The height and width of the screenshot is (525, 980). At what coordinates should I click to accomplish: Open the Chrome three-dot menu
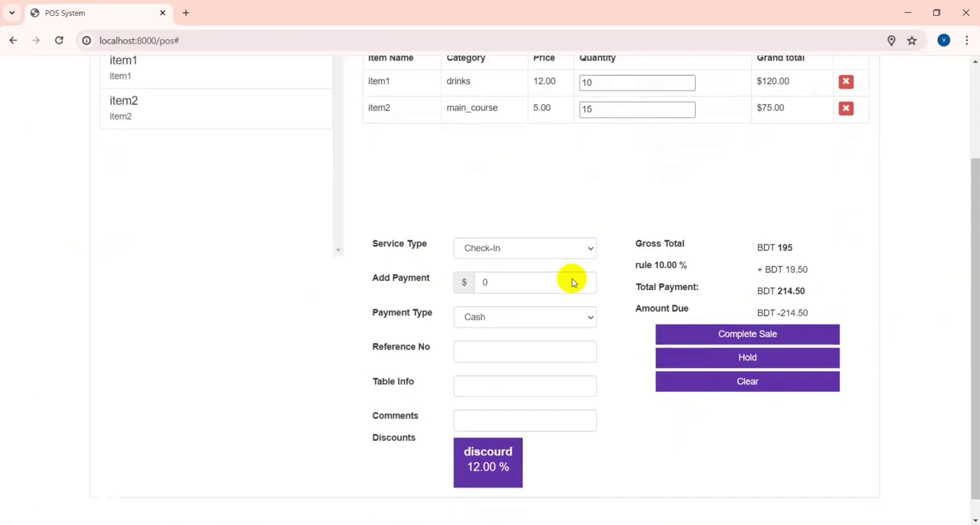click(967, 41)
